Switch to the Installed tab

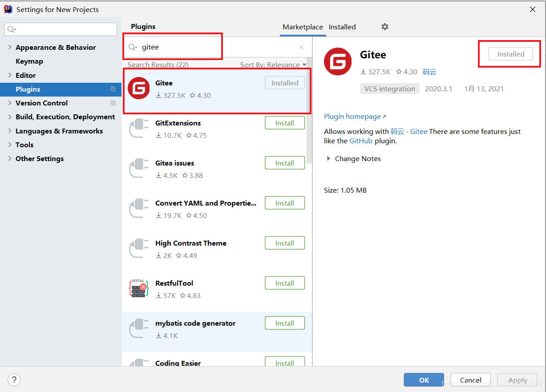point(342,27)
